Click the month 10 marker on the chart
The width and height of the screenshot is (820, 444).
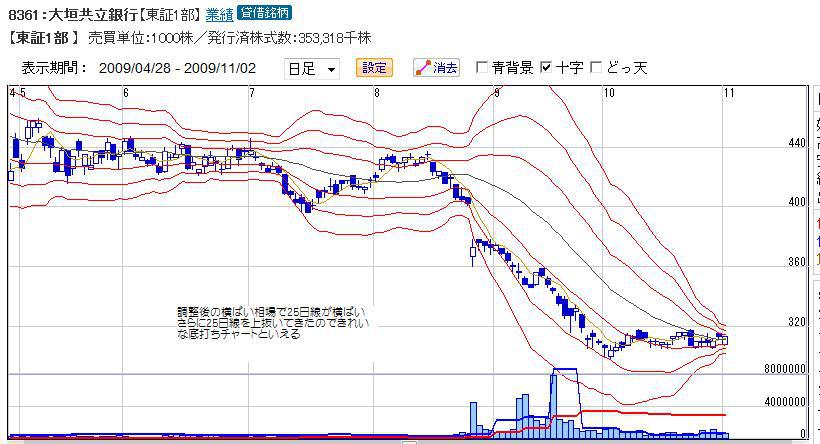pyautogui.click(x=609, y=93)
